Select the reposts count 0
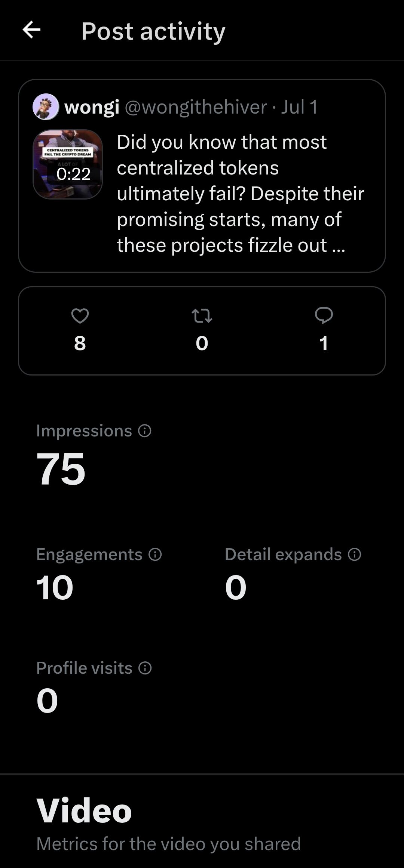This screenshot has height=868, width=404. [x=202, y=343]
